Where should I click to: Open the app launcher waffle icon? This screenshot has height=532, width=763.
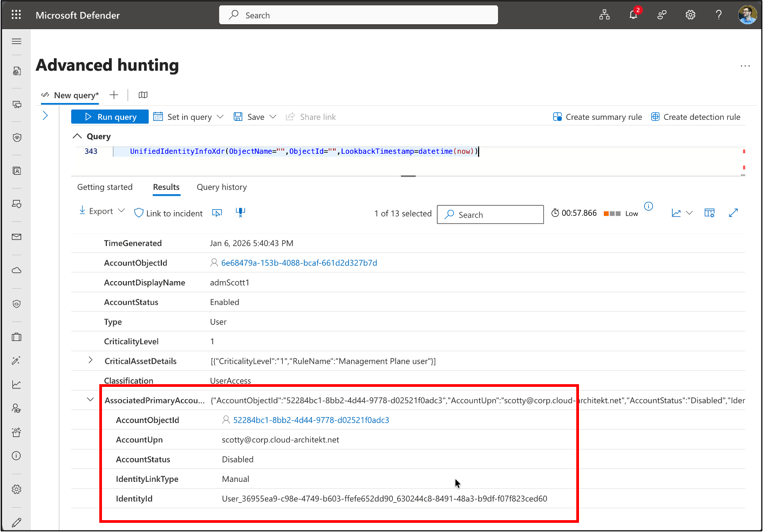[x=16, y=15]
